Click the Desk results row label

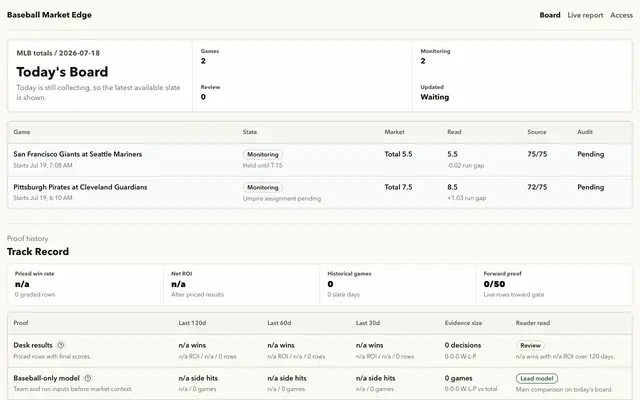click(33, 345)
